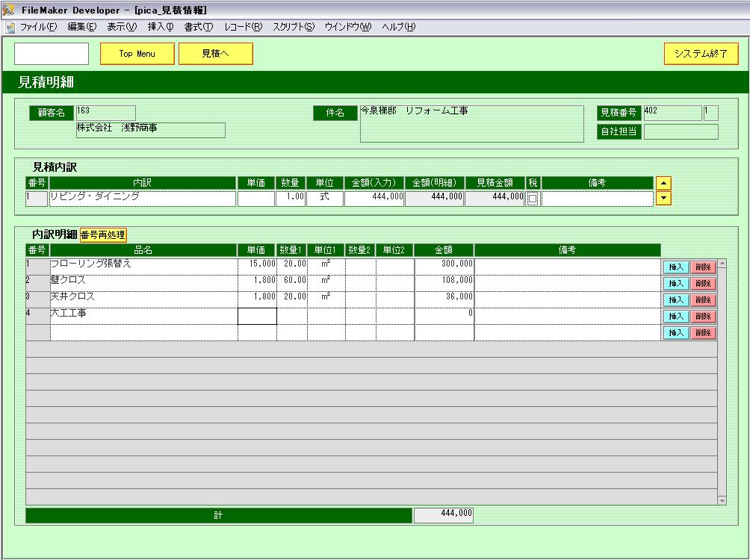Click the 数量1 cell for 天井クロス
The height and width of the screenshot is (560, 750).
tap(292, 299)
